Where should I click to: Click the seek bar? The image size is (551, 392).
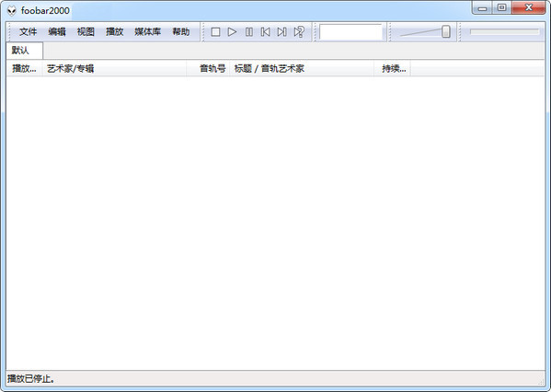[504, 31]
